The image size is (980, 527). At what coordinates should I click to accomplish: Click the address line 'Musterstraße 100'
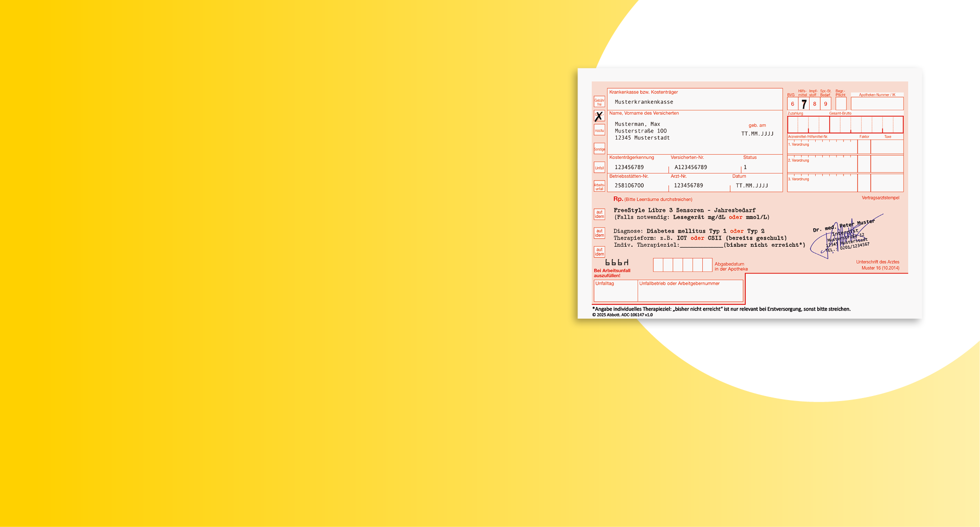tap(641, 131)
